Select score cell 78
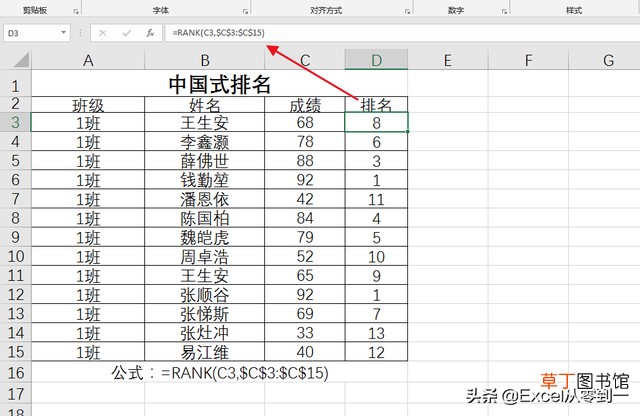Screen dimensions: 640x416 (x=305, y=142)
